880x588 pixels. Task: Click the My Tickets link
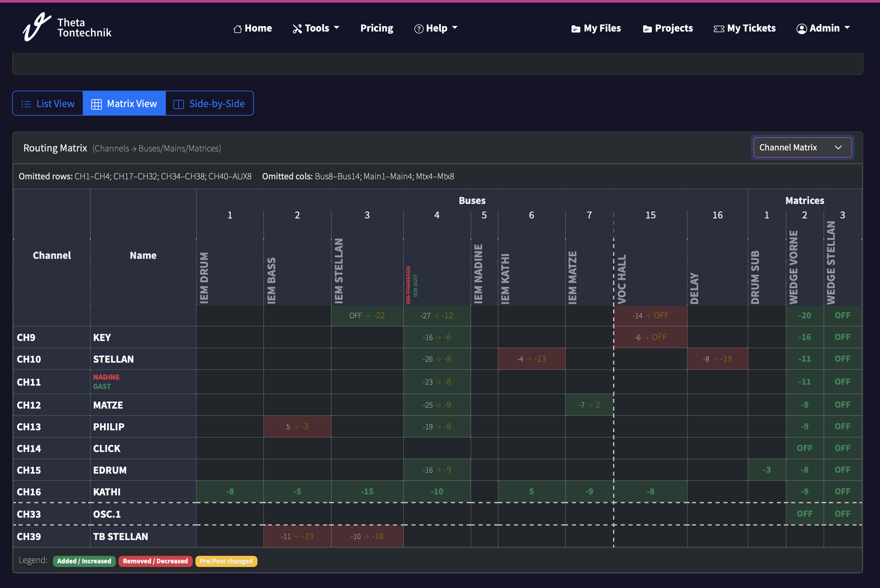tap(751, 28)
